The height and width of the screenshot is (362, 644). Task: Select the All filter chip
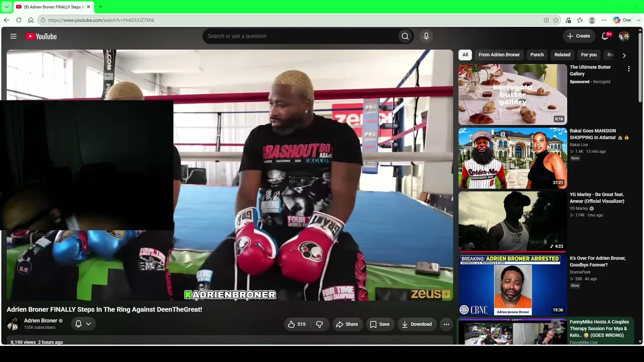pyautogui.click(x=465, y=55)
